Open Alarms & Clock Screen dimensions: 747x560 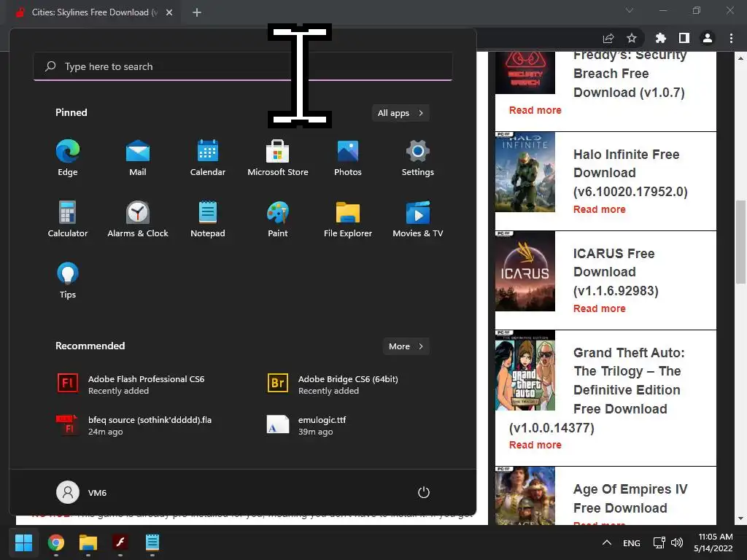click(x=138, y=219)
